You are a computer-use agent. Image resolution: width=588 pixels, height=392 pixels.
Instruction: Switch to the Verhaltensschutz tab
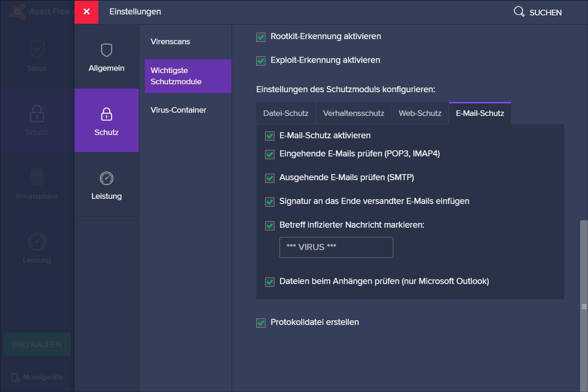(x=354, y=113)
